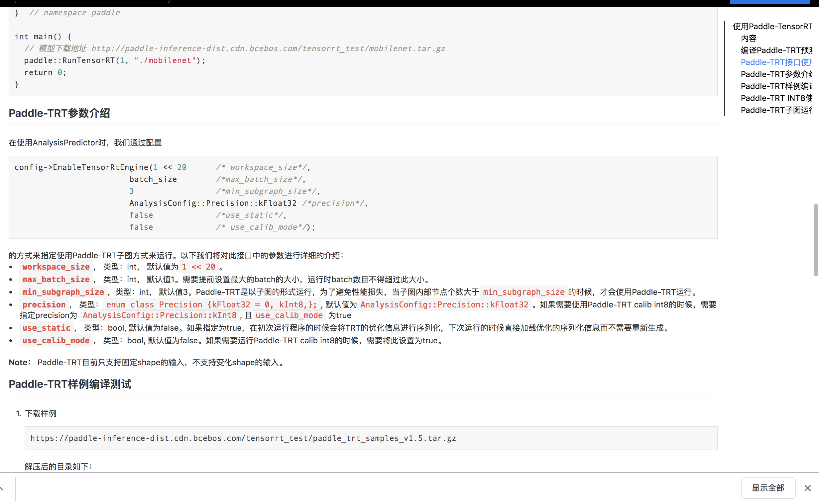819x504 pixels.
Task: Click the Paddle-TRT参数介绍 main heading
Action: click(59, 113)
